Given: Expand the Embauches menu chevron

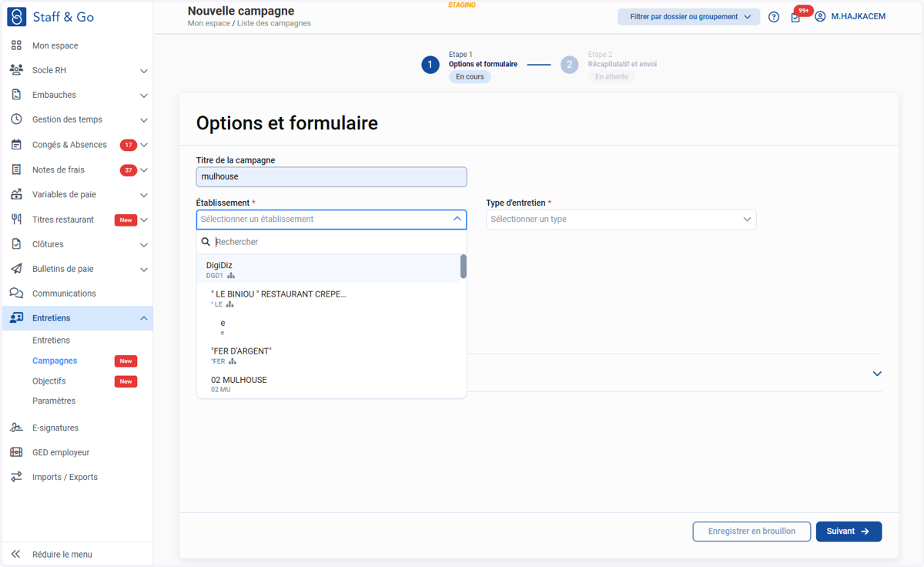Looking at the screenshot, I should click(143, 96).
